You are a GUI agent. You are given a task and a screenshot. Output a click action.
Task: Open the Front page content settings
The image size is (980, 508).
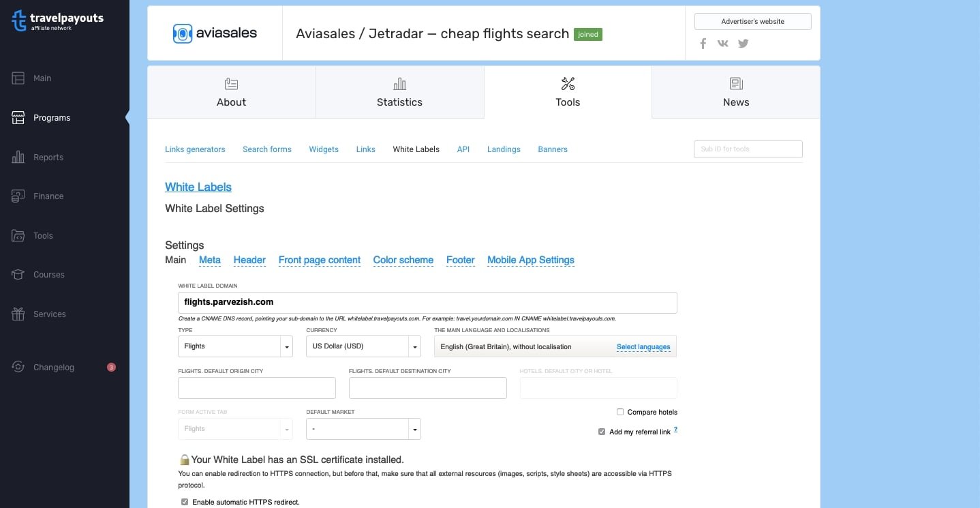[x=320, y=260]
